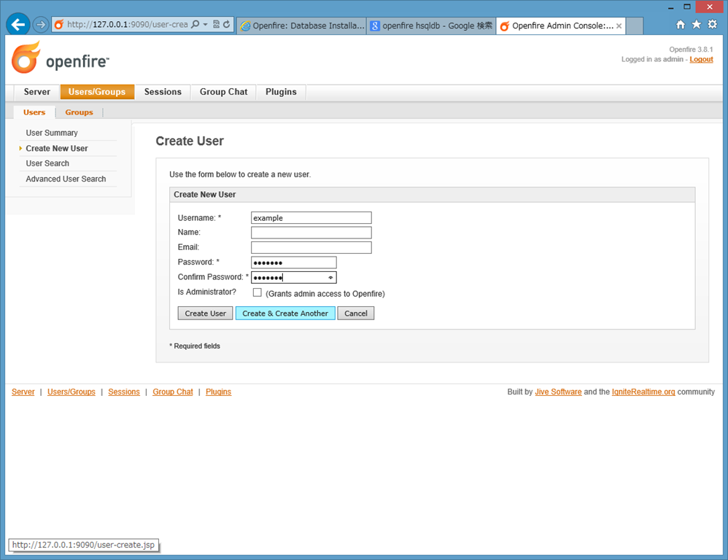The image size is (728, 560).
Task: Click the "(Grants admin access to Openfire)" text
Action: (325, 294)
